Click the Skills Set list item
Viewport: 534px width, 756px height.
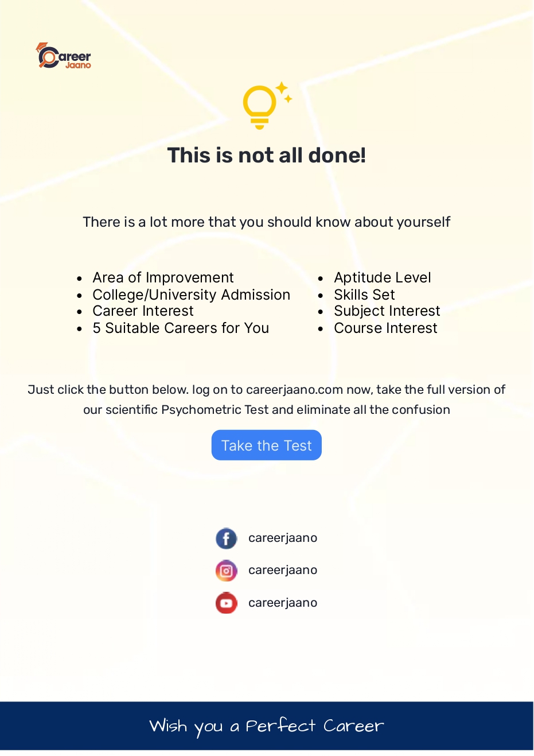coord(365,294)
